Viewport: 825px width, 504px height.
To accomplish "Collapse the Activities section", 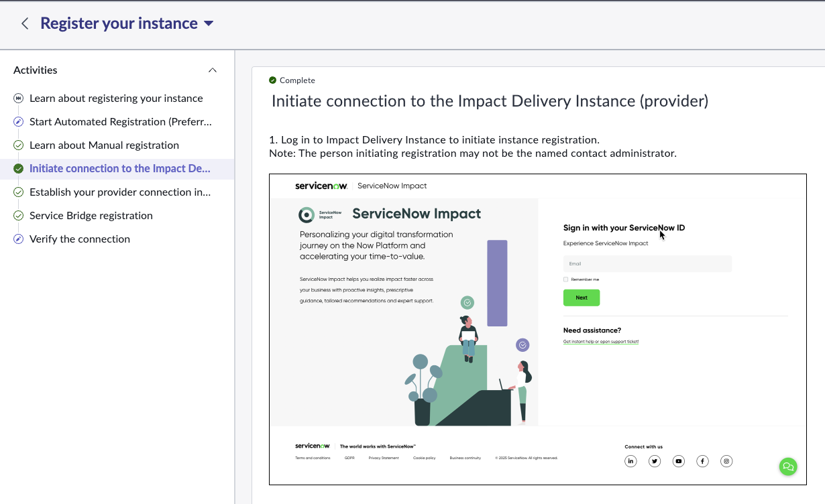I will coord(213,70).
